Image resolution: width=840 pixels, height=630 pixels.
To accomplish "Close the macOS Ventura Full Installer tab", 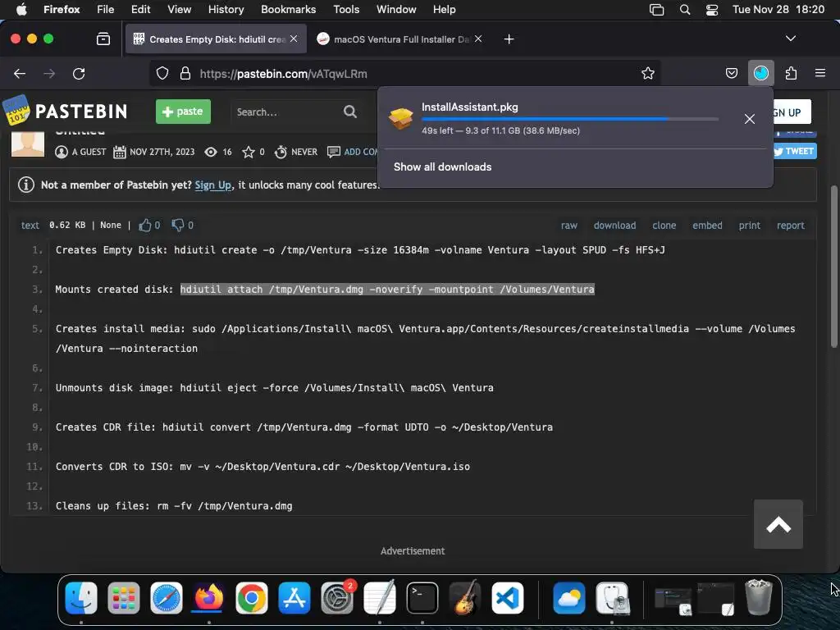I will point(478,39).
